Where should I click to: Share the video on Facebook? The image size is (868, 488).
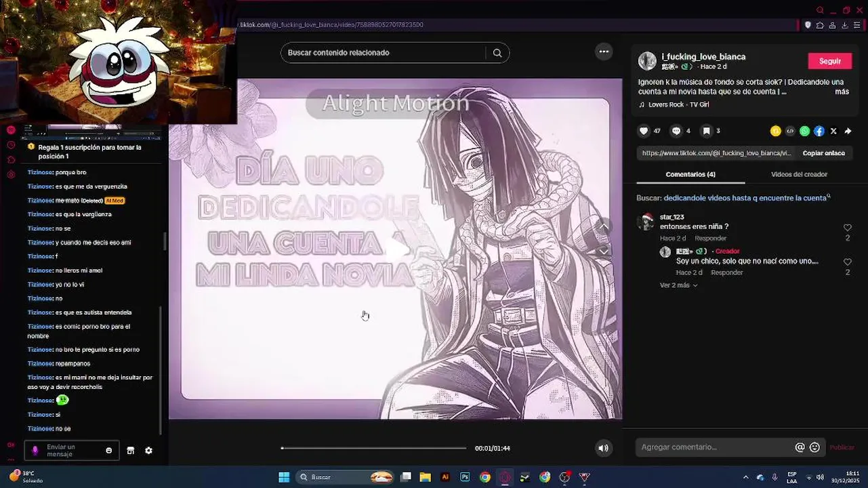819,131
